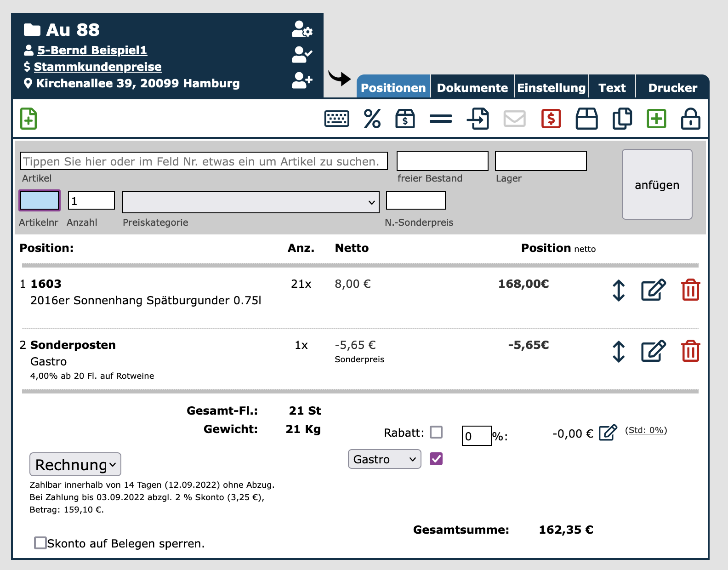Enable the Rabatt checkbox
This screenshot has height=570, width=728.
(436, 432)
